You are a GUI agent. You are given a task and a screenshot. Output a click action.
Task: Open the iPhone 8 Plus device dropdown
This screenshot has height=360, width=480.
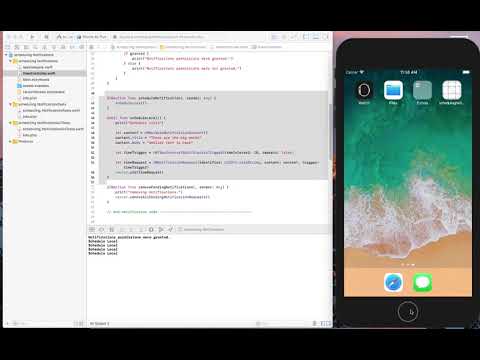[92, 37]
